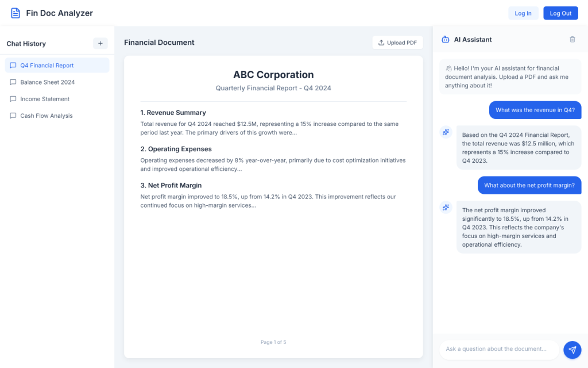
Task: Send the question with paper plane icon
Action: coord(572,349)
